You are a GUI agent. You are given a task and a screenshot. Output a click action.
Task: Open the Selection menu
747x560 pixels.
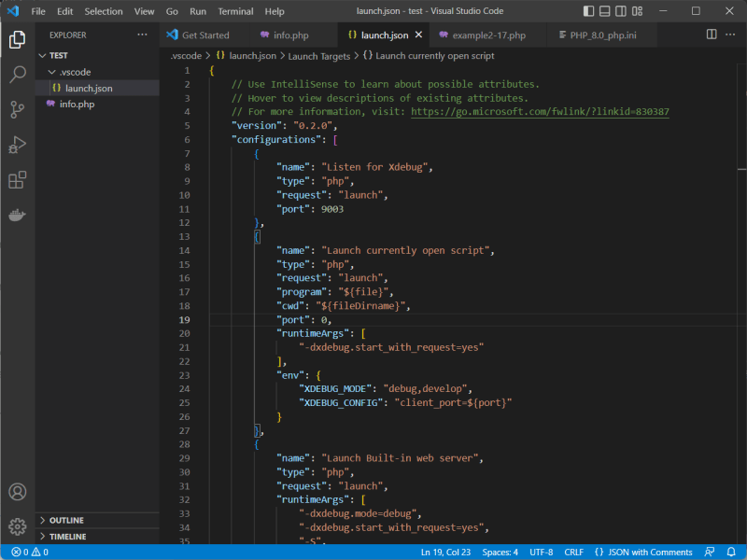(x=104, y=11)
